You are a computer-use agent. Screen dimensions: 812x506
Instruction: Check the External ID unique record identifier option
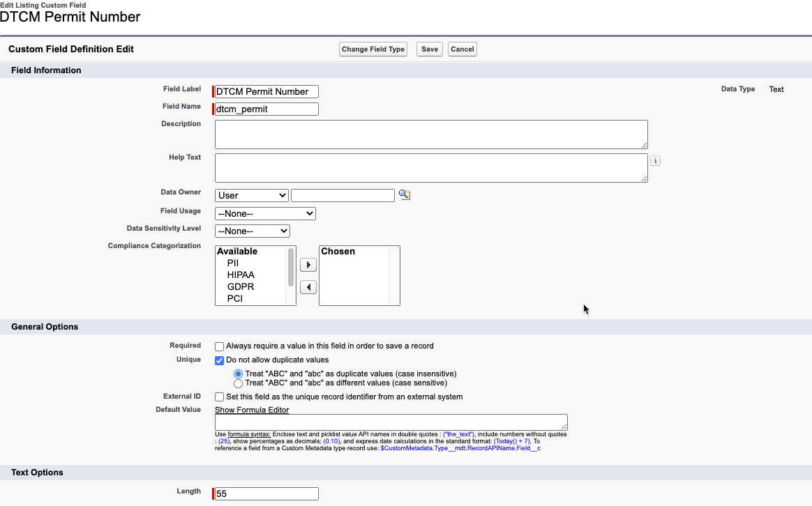pyautogui.click(x=219, y=397)
